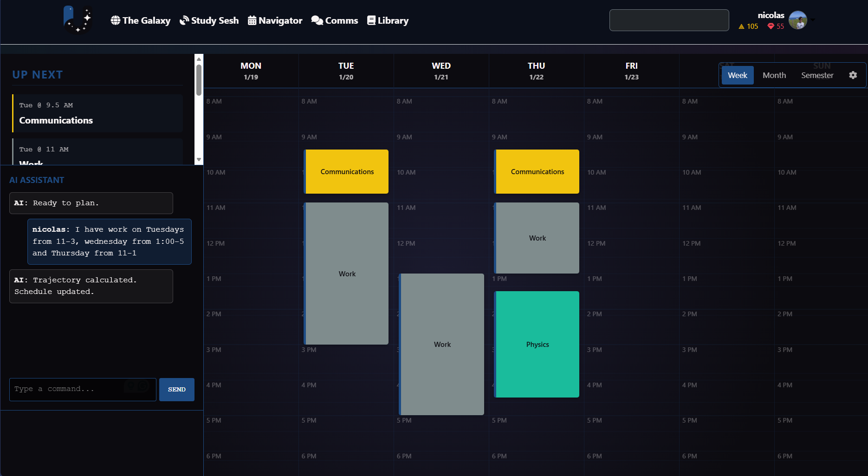Switch the calendar to Semester view
The height and width of the screenshot is (476, 868).
coord(817,75)
